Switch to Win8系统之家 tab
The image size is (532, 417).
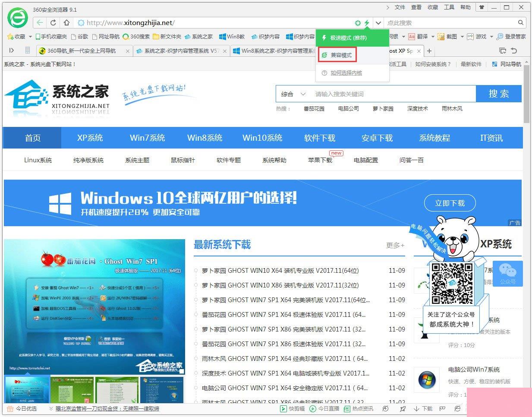coord(274,51)
